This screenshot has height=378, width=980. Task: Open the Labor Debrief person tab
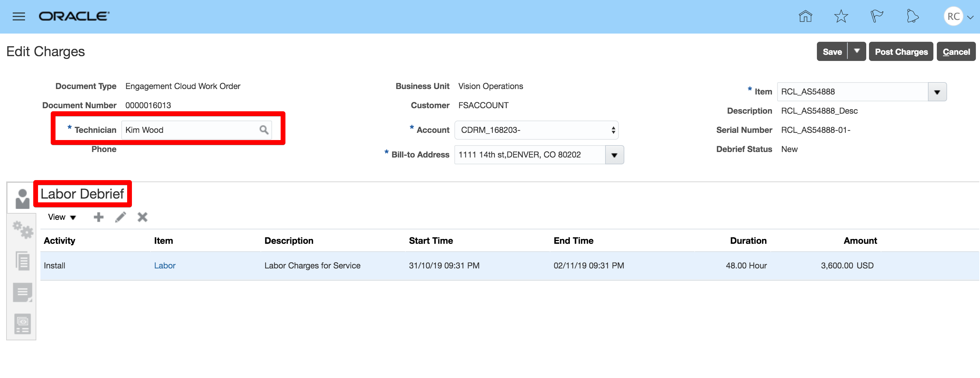23,199
